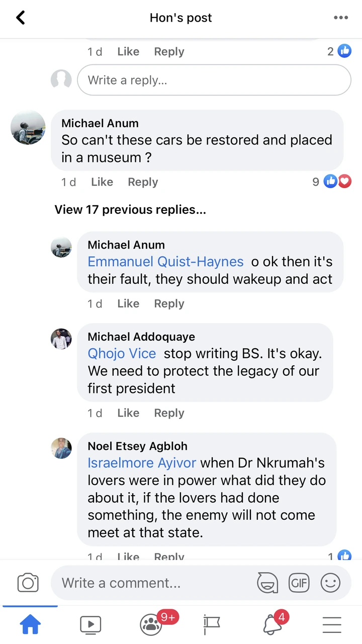The width and height of the screenshot is (362, 644).
Task: Open the hamburger menu tab
Action: click(x=332, y=625)
